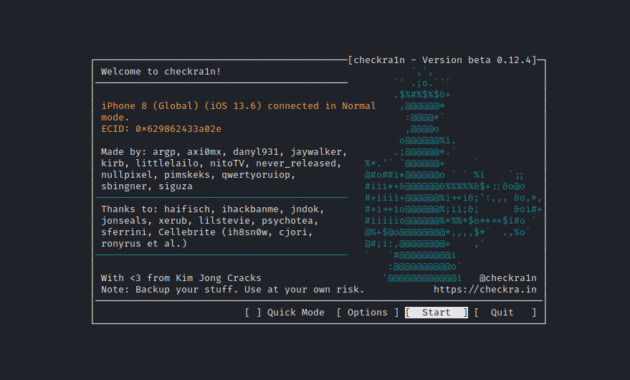Click the Made by credits paragraph
This screenshot has width=630, height=380.
pyautogui.click(x=224, y=169)
